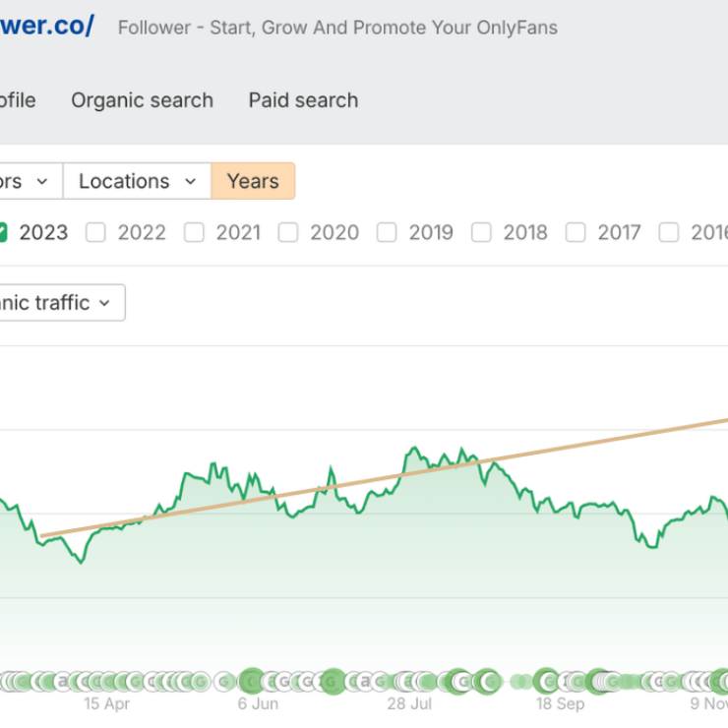Check the 2018 year checkbox
Viewport: 728px width, 728px height.
tap(481, 232)
